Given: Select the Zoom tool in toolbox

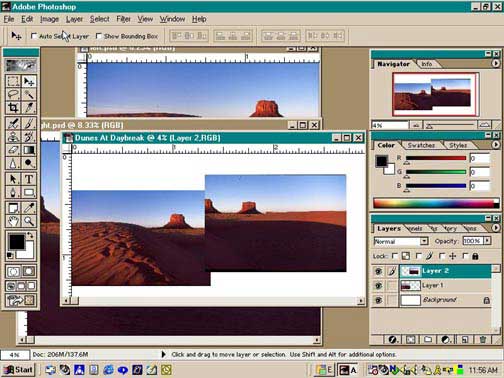Looking at the screenshot, I should click(x=29, y=221).
